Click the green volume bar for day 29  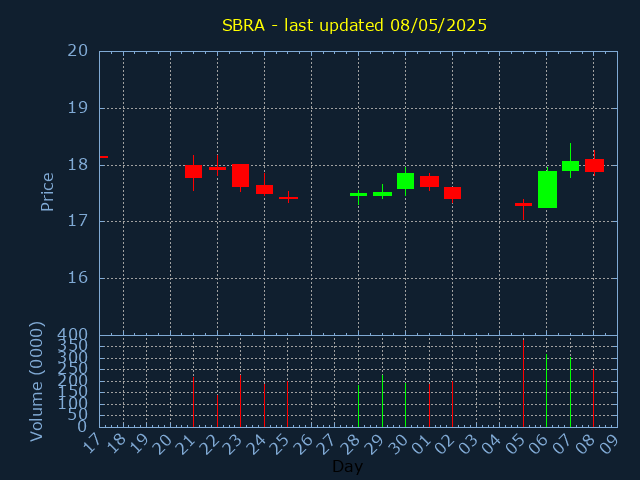[x=382, y=401]
